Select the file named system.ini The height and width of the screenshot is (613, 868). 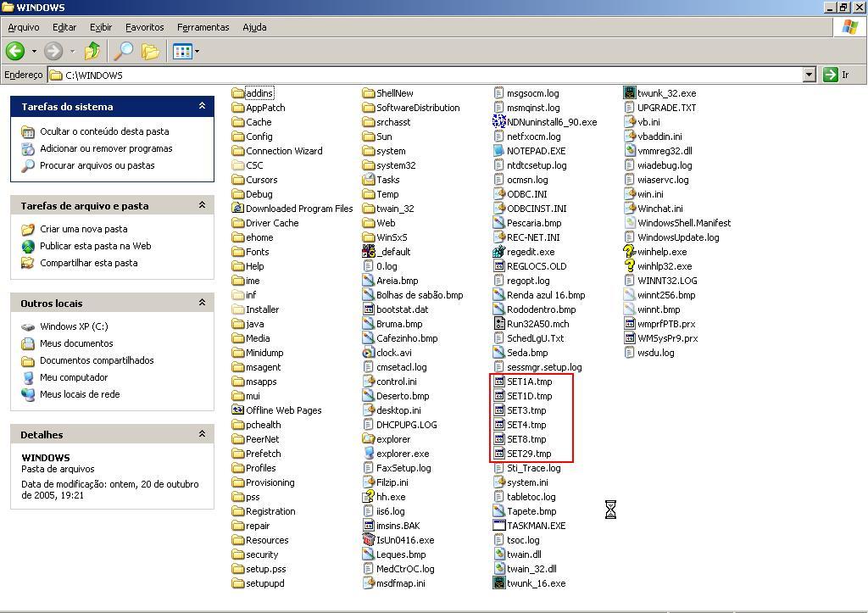[527, 482]
